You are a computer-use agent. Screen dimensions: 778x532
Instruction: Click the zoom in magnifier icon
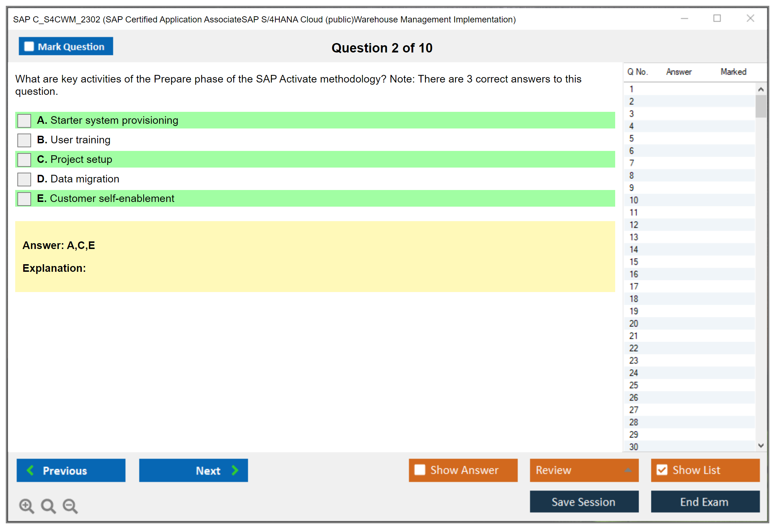point(26,506)
